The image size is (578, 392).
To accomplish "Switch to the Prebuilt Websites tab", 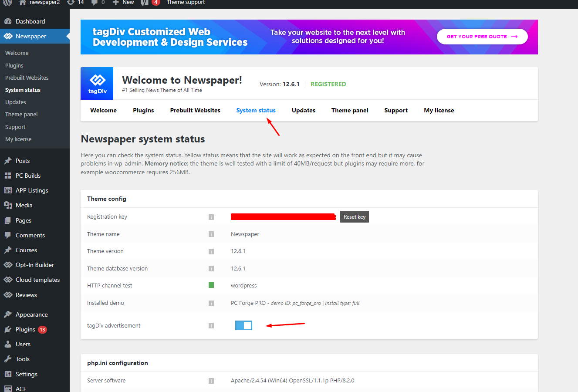I will click(x=195, y=110).
